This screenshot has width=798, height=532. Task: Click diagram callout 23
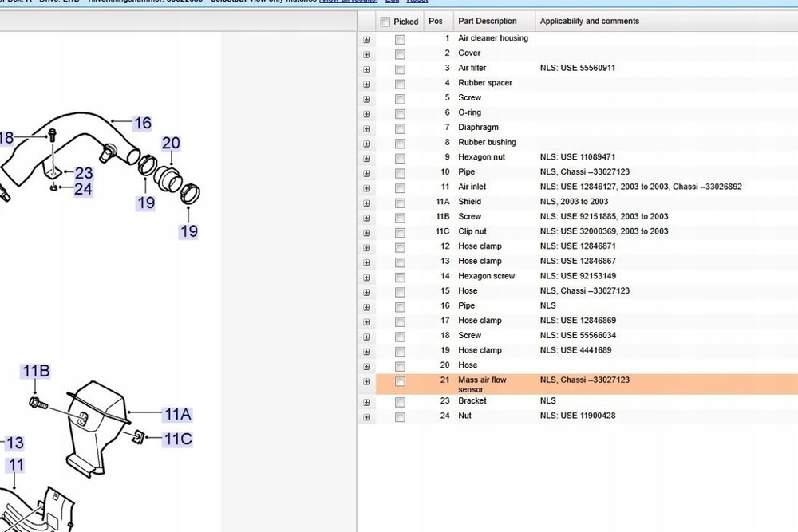pyautogui.click(x=84, y=173)
